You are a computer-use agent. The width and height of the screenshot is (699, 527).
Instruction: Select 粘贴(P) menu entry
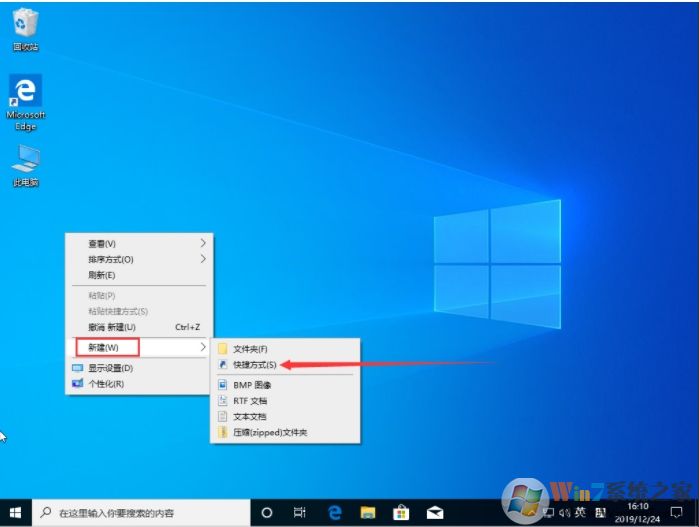point(139,295)
